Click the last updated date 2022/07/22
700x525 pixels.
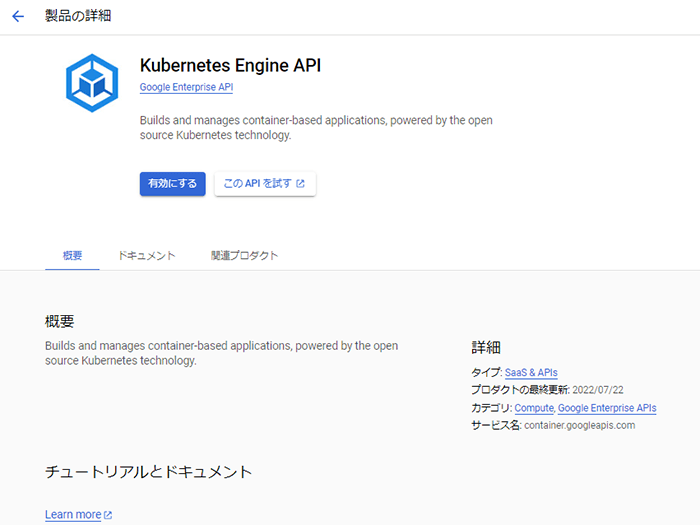[598, 390]
